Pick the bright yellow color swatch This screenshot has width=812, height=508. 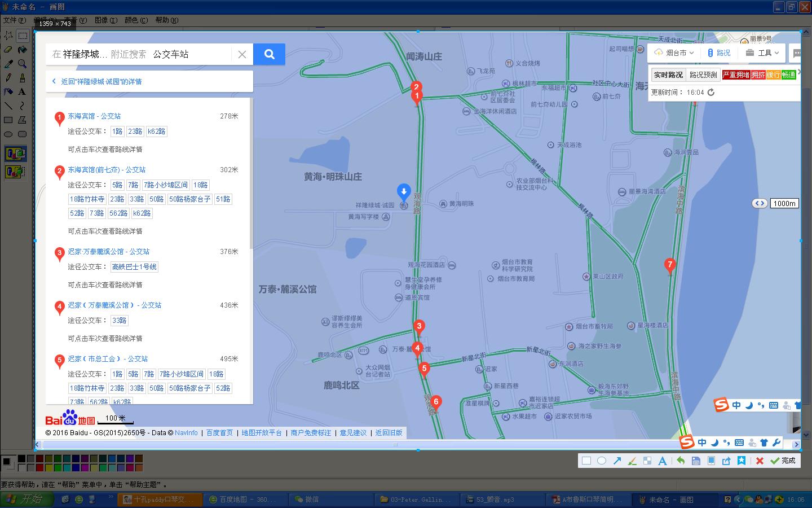click(x=48, y=467)
